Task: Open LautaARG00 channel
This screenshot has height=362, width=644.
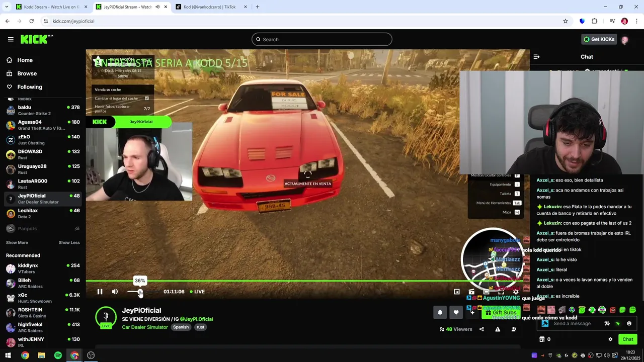Action: tap(43, 184)
